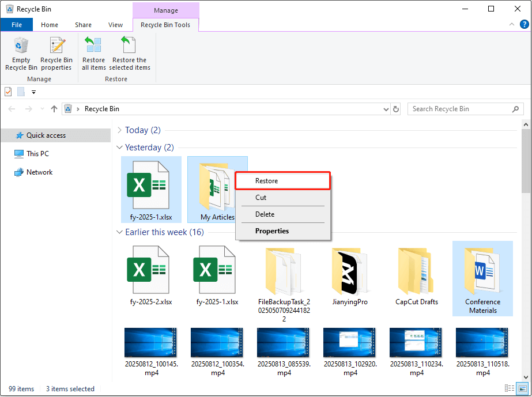The width and height of the screenshot is (532, 397).
Task: Click Empty Recycle Bin in the ribbon
Action: tap(21, 54)
